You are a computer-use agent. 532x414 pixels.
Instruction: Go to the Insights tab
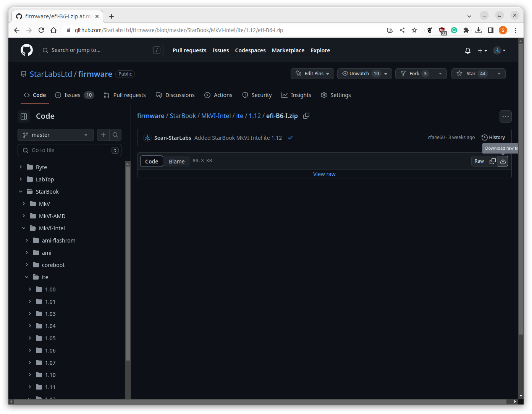[x=296, y=95]
